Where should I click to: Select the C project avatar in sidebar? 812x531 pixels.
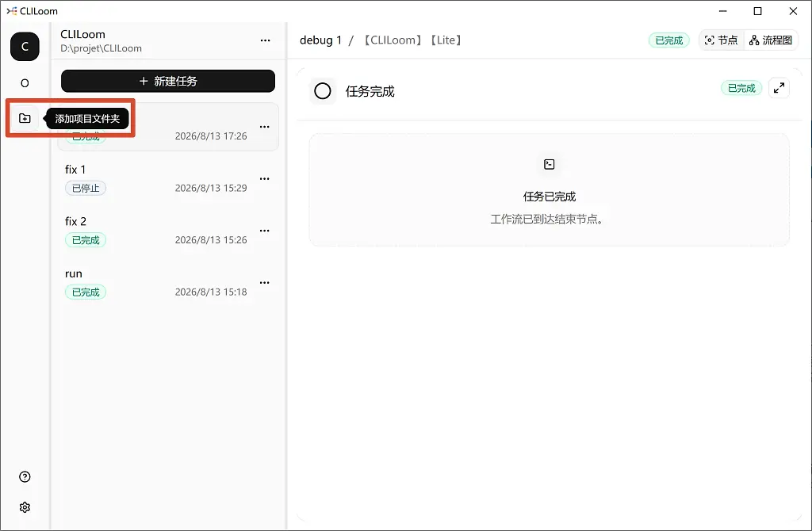(25, 47)
